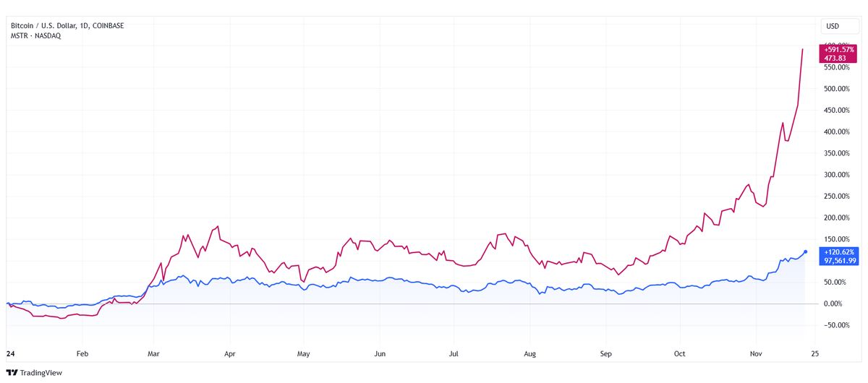868x383 pixels.
Task: Click the Feb label on time axis
Action: [82, 355]
